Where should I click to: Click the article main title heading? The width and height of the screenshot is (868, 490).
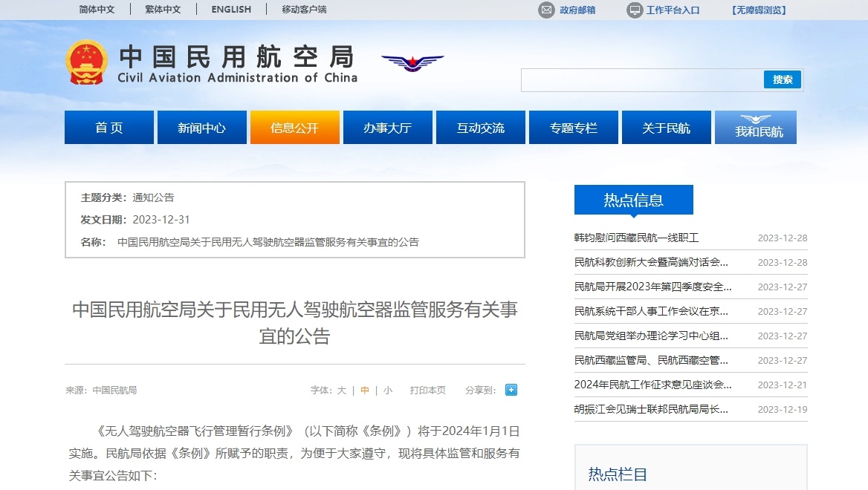pos(295,322)
